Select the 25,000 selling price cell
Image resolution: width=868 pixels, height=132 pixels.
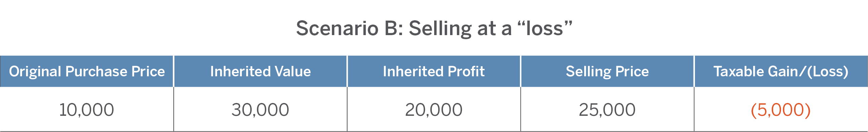coord(607,110)
